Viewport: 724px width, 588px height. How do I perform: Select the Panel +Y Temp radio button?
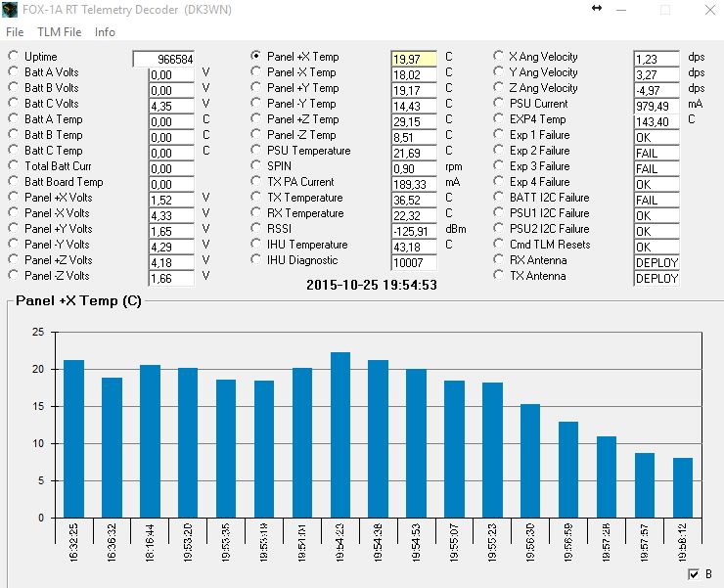pos(255,87)
